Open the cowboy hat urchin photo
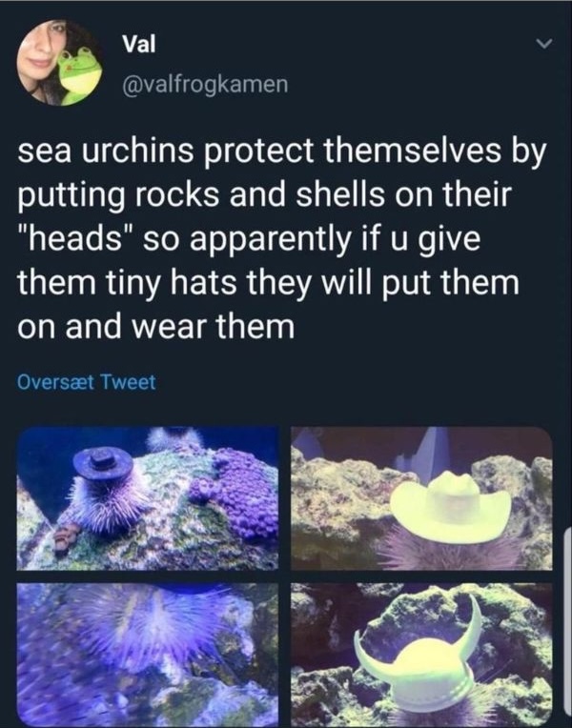This screenshot has width=572, height=728. click(x=421, y=498)
